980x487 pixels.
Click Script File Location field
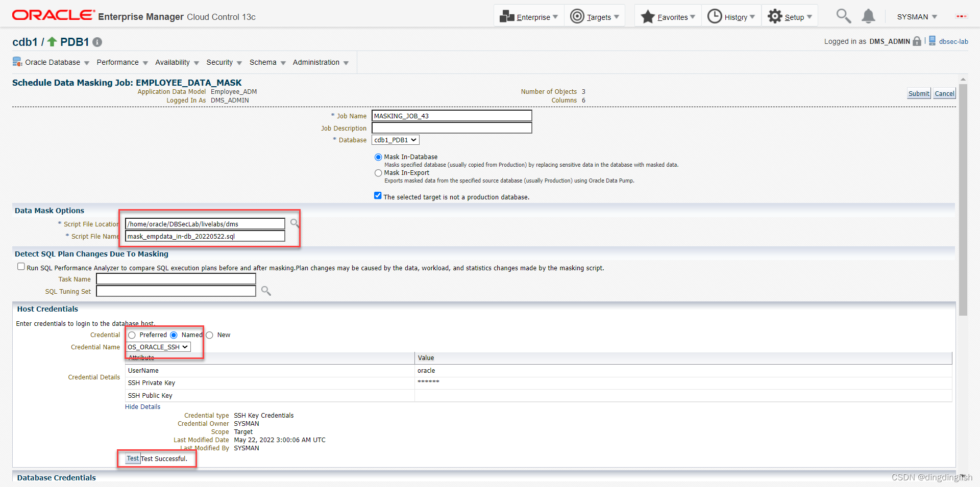(x=205, y=224)
